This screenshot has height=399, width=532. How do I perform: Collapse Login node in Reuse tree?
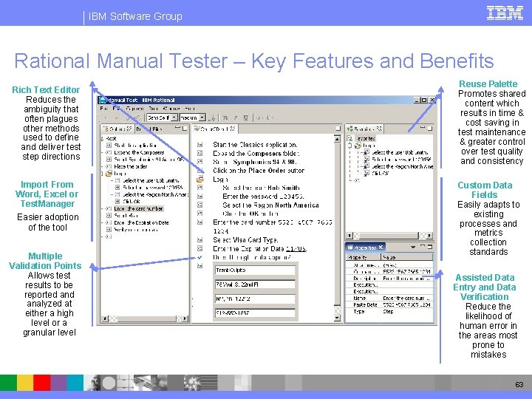pyautogui.click(x=350, y=146)
